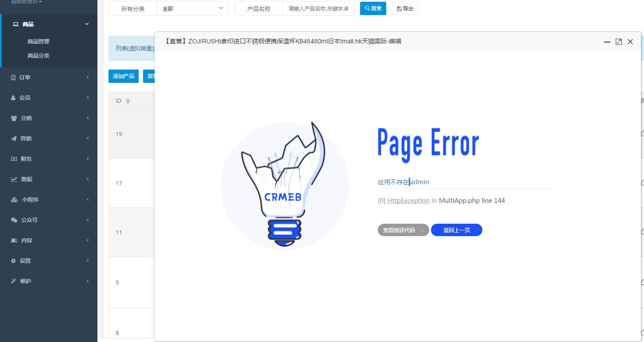Click the 商品 sidebar monitor icon
The width and height of the screenshot is (644, 342).
click(x=16, y=24)
